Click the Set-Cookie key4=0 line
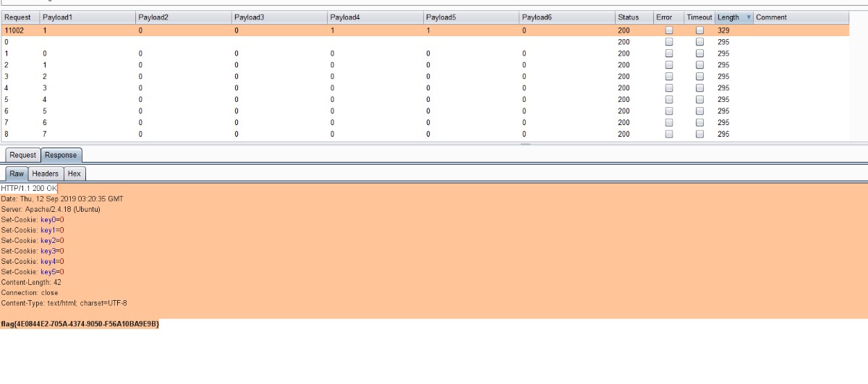This screenshot has height=384, width=868. (x=33, y=261)
